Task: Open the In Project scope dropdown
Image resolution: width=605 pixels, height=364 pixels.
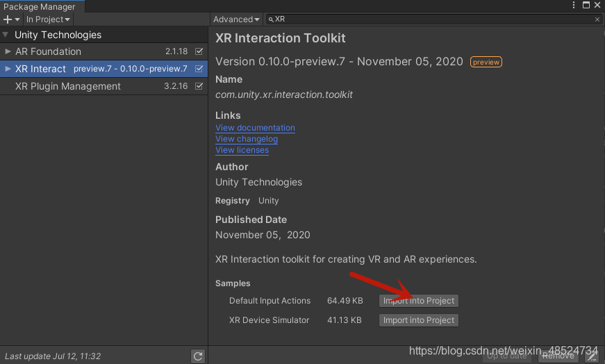Action: click(48, 19)
